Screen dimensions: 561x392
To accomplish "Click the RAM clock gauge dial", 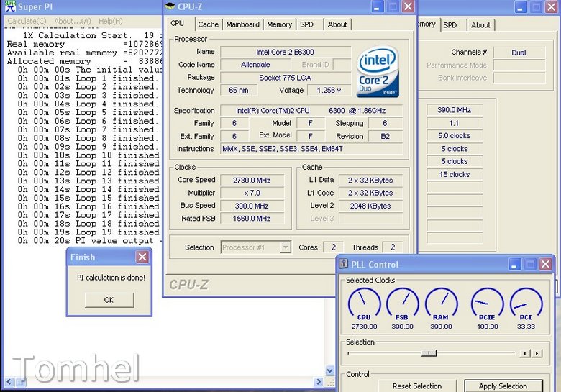I will (x=441, y=303).
